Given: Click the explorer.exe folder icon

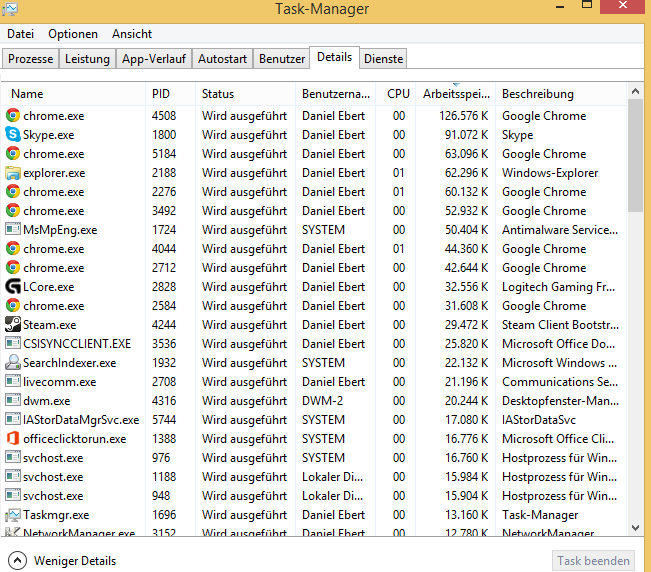Looking at the screenshot, I should pyautogui.click(x=13, y=173).
